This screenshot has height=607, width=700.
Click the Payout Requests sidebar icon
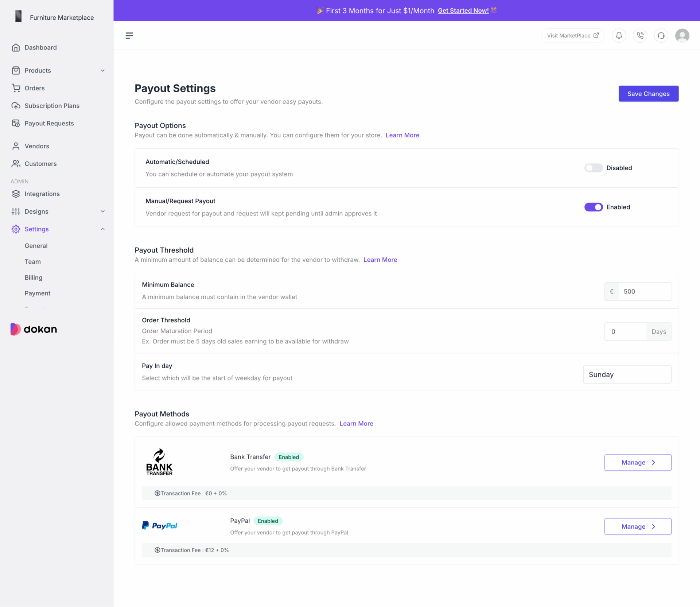tap(15, 123)
